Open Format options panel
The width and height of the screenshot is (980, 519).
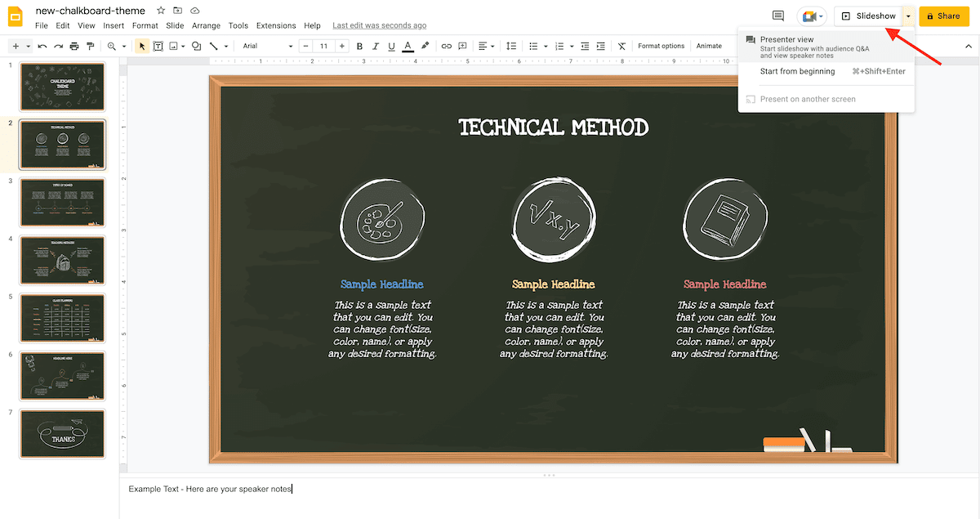661,47
